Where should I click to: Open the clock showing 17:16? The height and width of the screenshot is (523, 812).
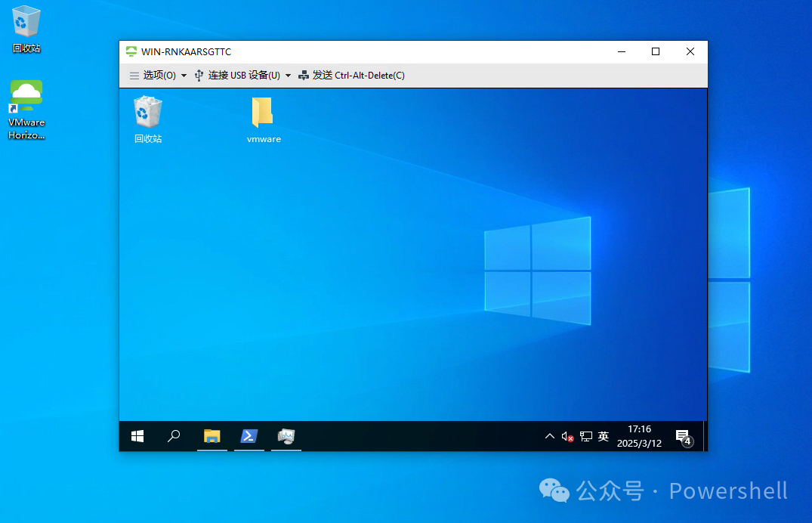[639, 436]
